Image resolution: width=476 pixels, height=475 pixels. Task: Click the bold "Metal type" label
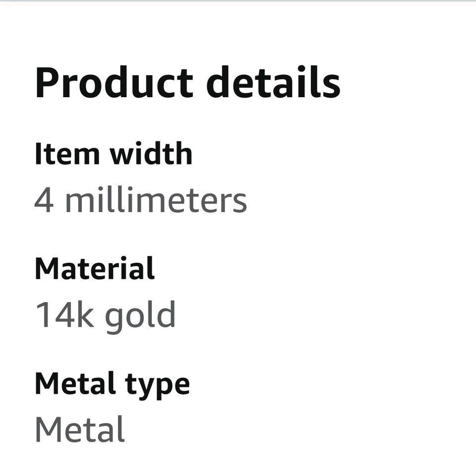click(x=112, y=384)
